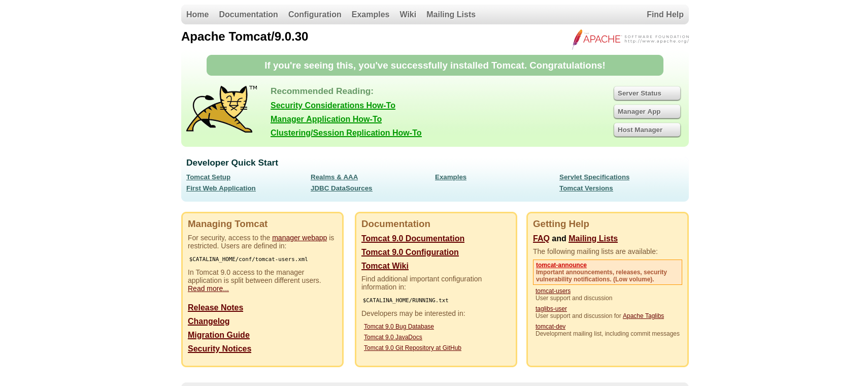Open the tomcat-announce mailing list link

pyautogui.click(x=561, y=265)
